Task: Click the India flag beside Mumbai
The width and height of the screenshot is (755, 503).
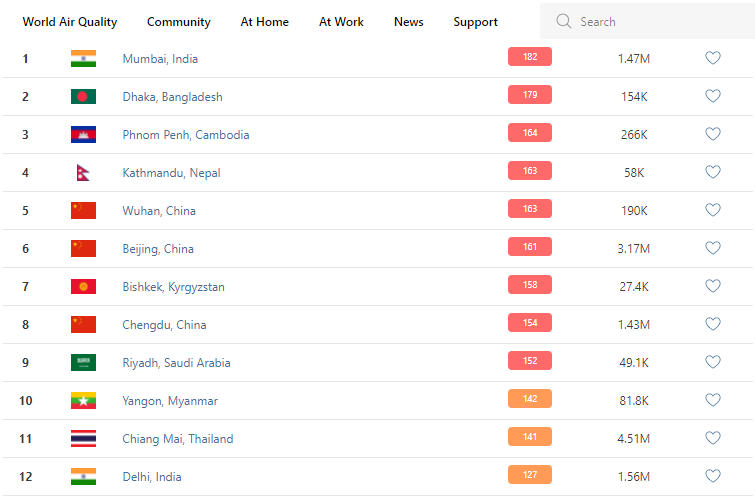Action: click(x=83, y=59)
